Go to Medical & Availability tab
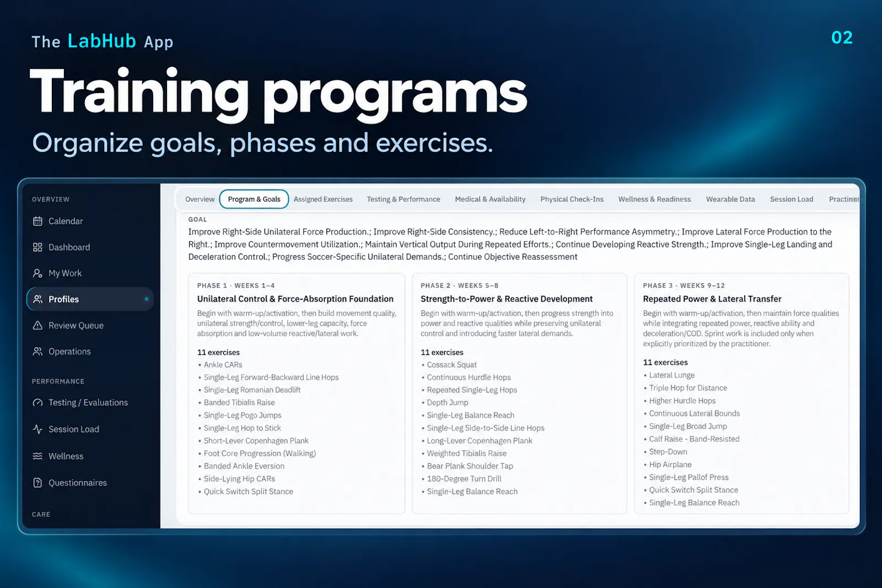 490,199
